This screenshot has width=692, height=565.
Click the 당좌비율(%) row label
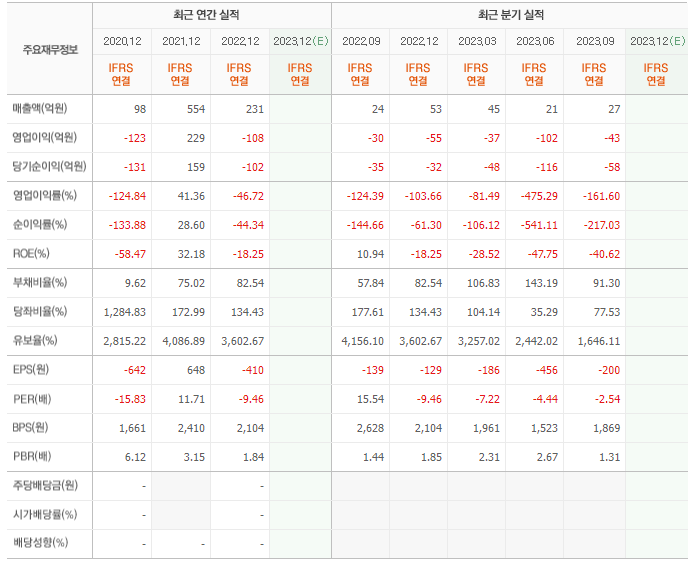tap(40, 312)
